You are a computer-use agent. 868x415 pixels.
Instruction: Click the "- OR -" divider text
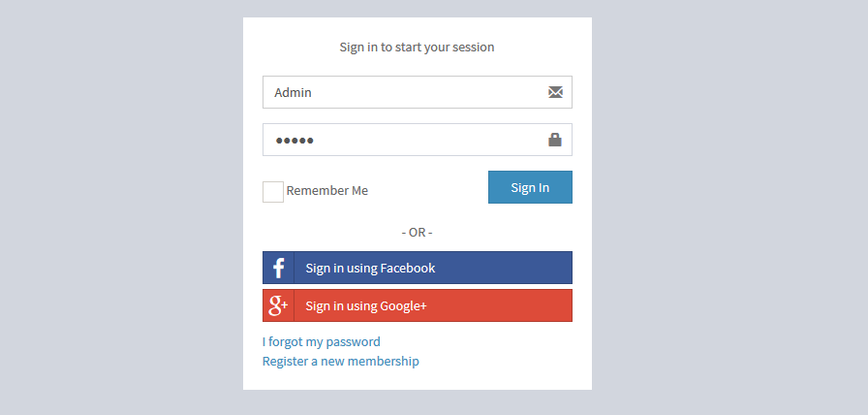click(417, 233)
